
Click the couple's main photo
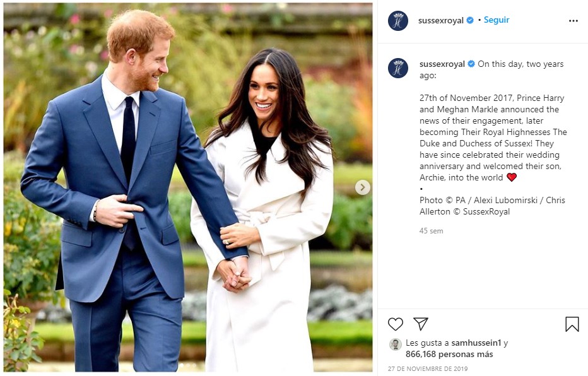tap(188, 187)
